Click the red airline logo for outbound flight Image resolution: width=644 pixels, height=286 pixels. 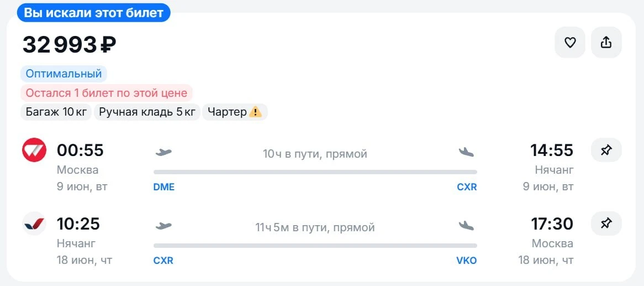34,150
